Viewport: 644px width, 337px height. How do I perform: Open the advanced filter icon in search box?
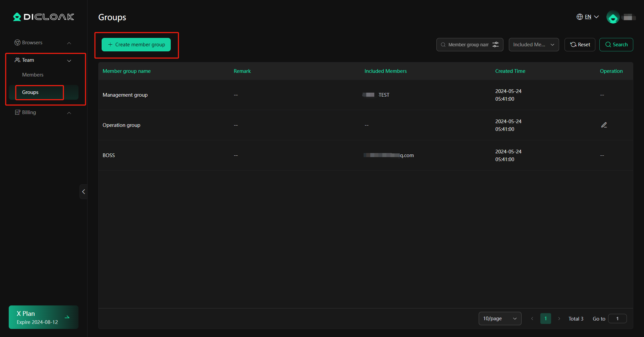[x=496, y=44]
